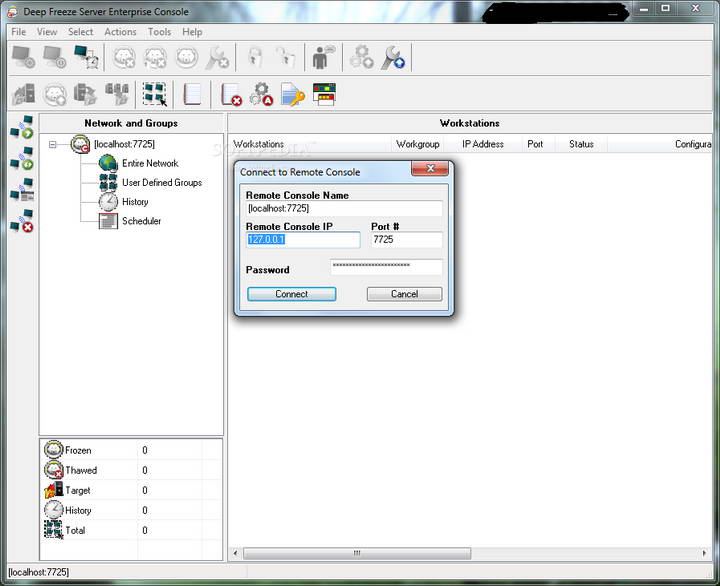Click the sidebar refresh connection icon
720x586 pixels.
22,158
